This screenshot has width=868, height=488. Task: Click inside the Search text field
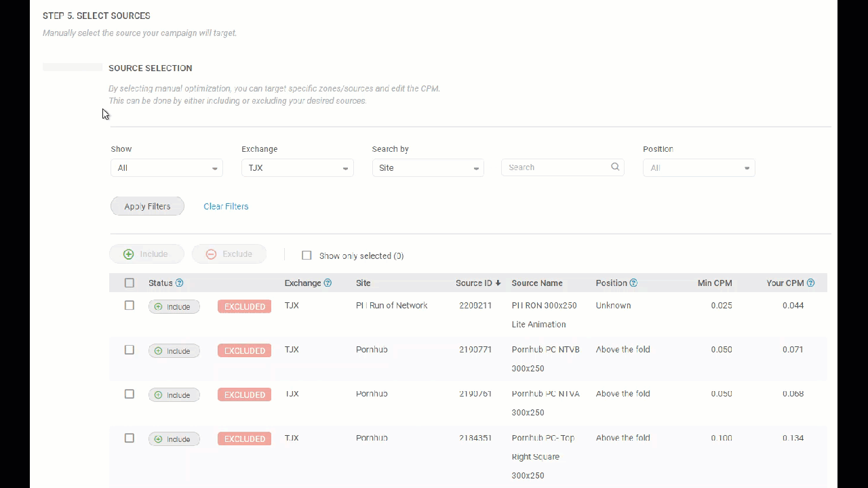point(555,167)
